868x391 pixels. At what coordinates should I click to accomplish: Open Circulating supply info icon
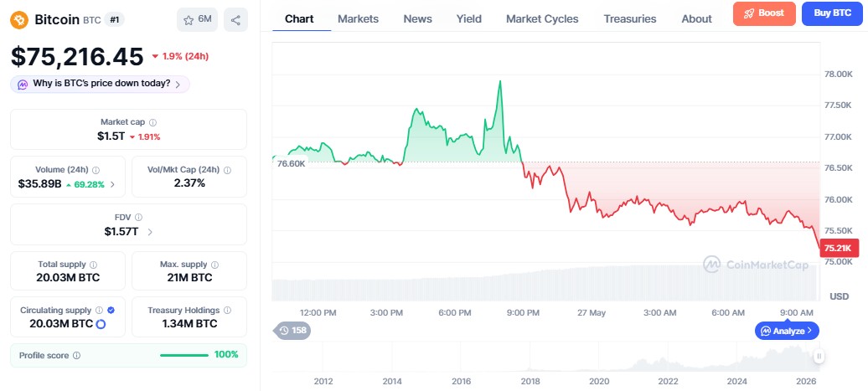tap(99, 311)
